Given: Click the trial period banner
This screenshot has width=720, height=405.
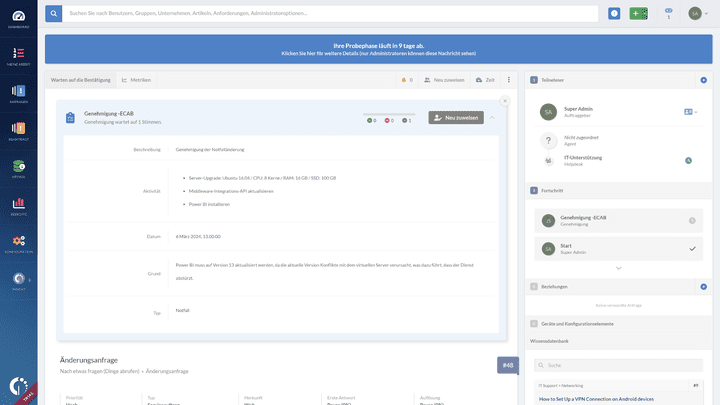Looking at the screenshot, I should (x=378, y=49).
